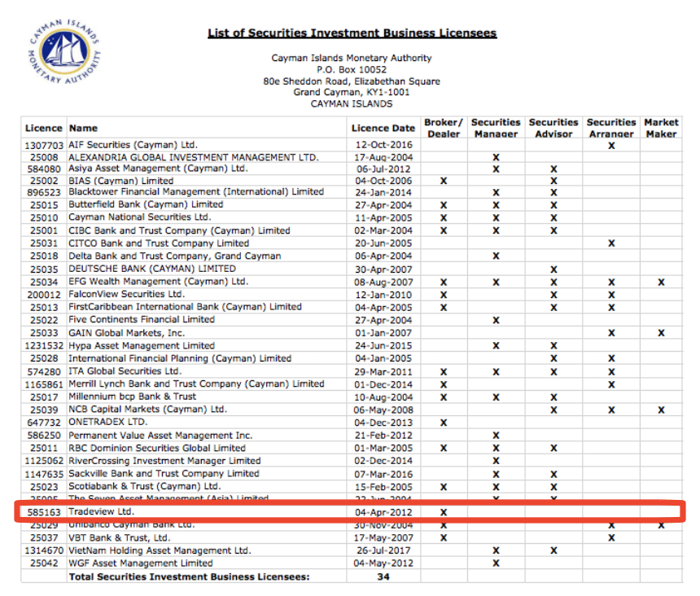Click the Securities Arranger X for AIF Securities

611,146
